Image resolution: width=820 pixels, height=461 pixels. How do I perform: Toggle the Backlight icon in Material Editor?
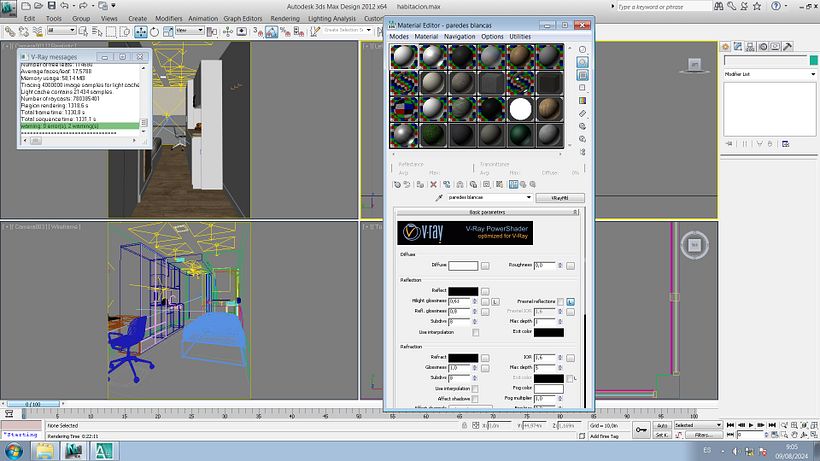[x=582, y=62]
